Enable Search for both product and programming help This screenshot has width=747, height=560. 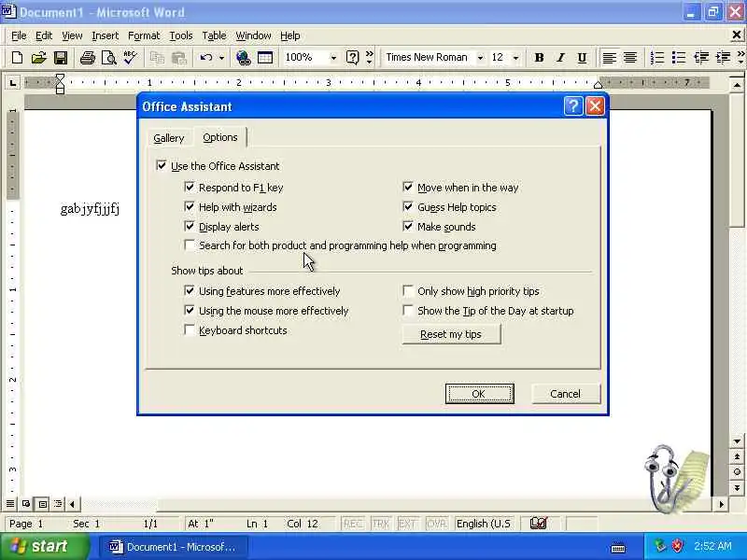[190, 245]
